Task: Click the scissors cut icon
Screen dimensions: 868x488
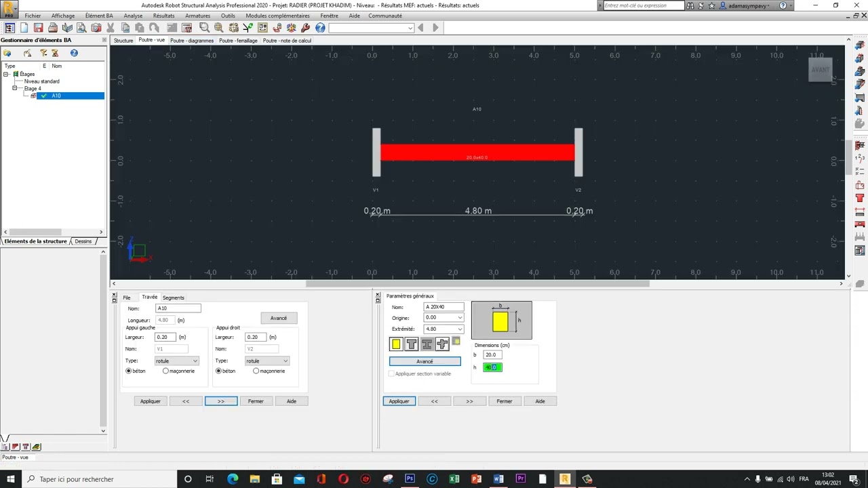Action: point(111,28)
